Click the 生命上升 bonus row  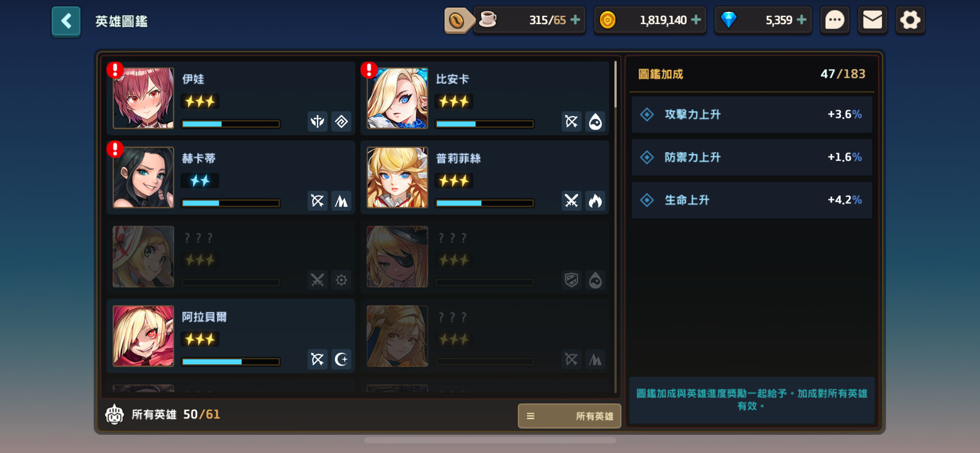751,200
